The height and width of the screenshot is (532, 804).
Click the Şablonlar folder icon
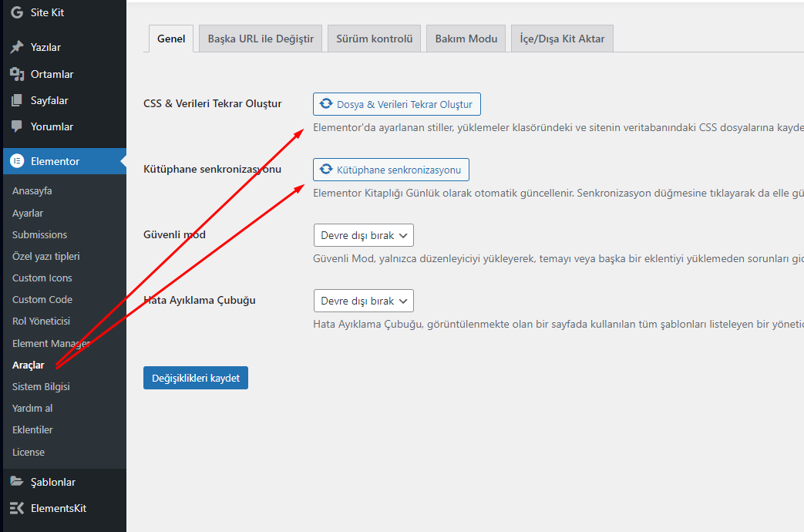point(17,482)
